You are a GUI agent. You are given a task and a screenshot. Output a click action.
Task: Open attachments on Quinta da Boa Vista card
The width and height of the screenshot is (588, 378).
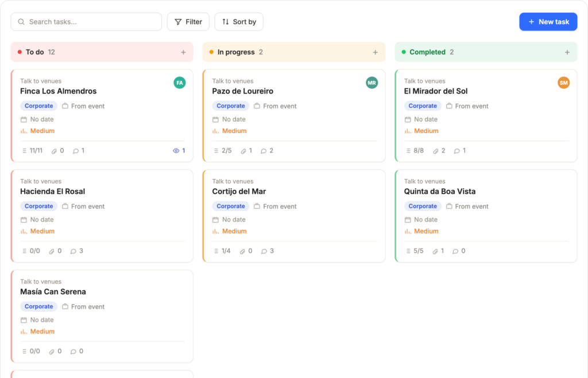(x=438, y=251)
